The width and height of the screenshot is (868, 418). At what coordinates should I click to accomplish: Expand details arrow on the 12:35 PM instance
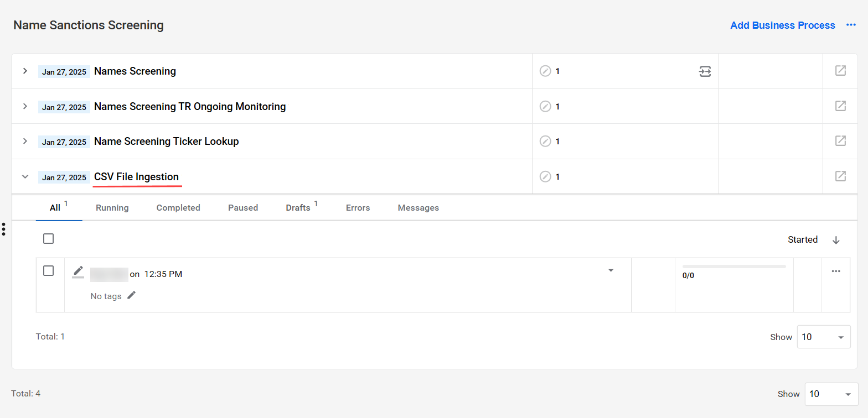[611, 270]
